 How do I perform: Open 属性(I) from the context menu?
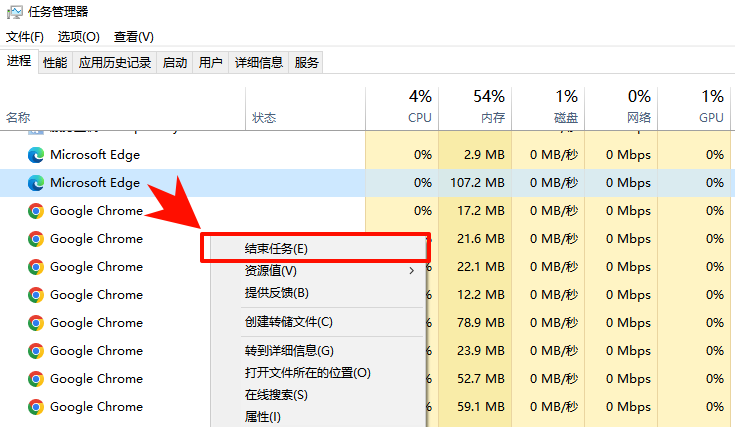pyautogui.click(x=318, y=416)
